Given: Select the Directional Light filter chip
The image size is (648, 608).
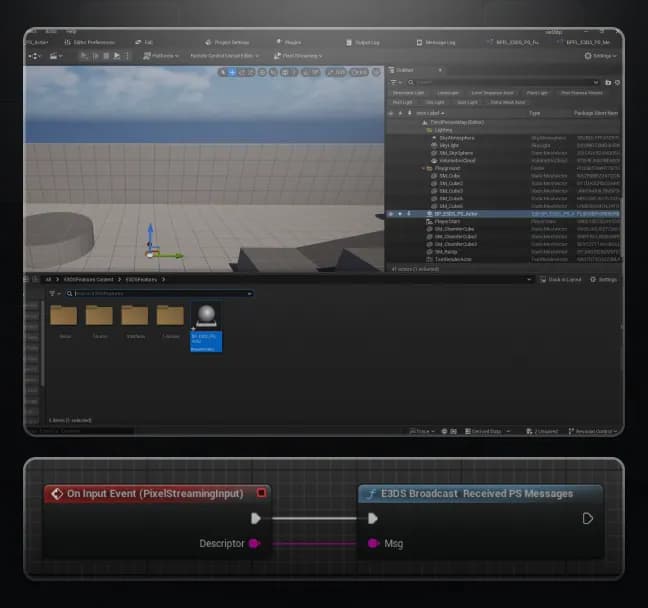Looking at the screenshot, I should coord(408,93).
